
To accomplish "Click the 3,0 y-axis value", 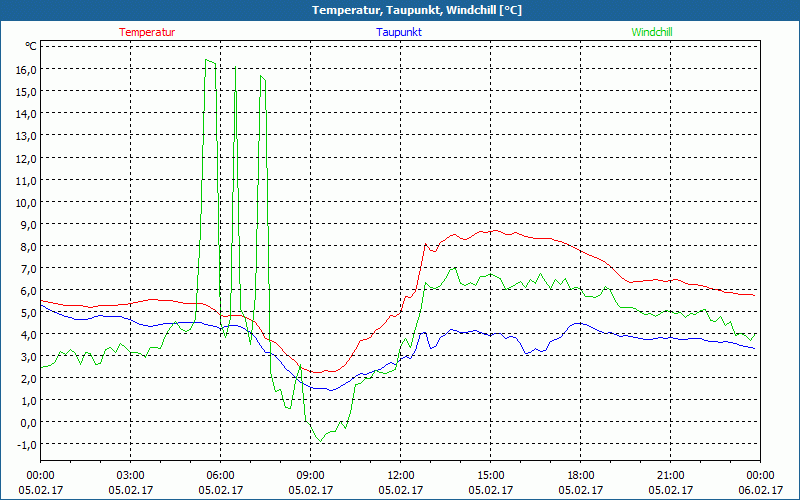I will point(28,357).
